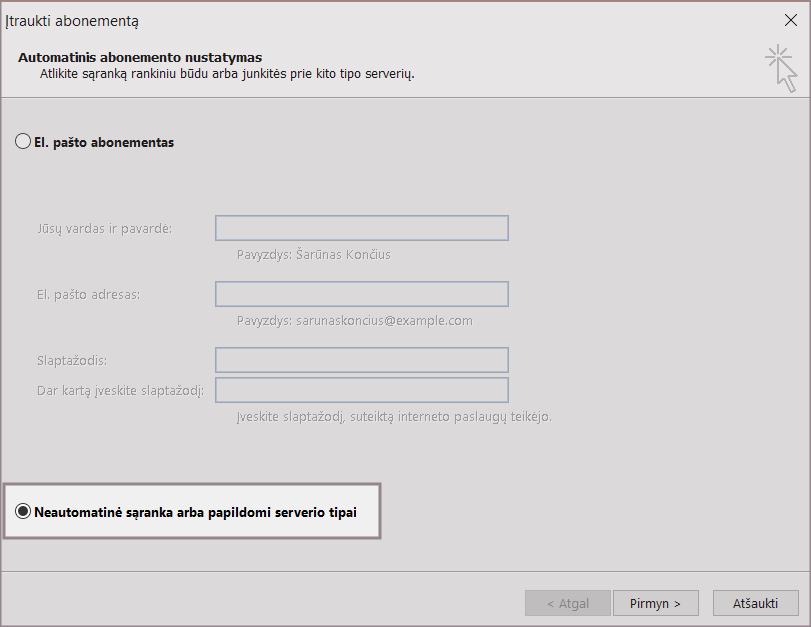
Task: Click the Jūsų vardas ir pavardė label
Action: tap(104, 228)
